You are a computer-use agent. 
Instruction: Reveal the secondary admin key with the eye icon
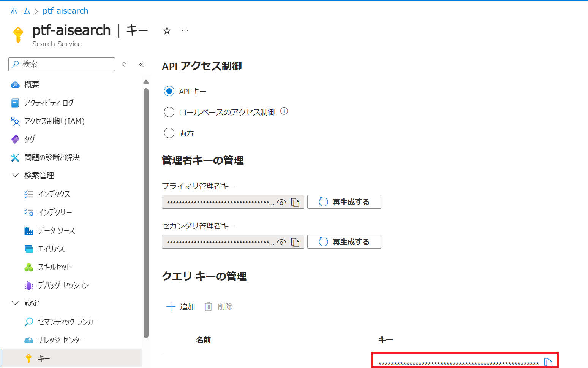[x=281, y=242]
